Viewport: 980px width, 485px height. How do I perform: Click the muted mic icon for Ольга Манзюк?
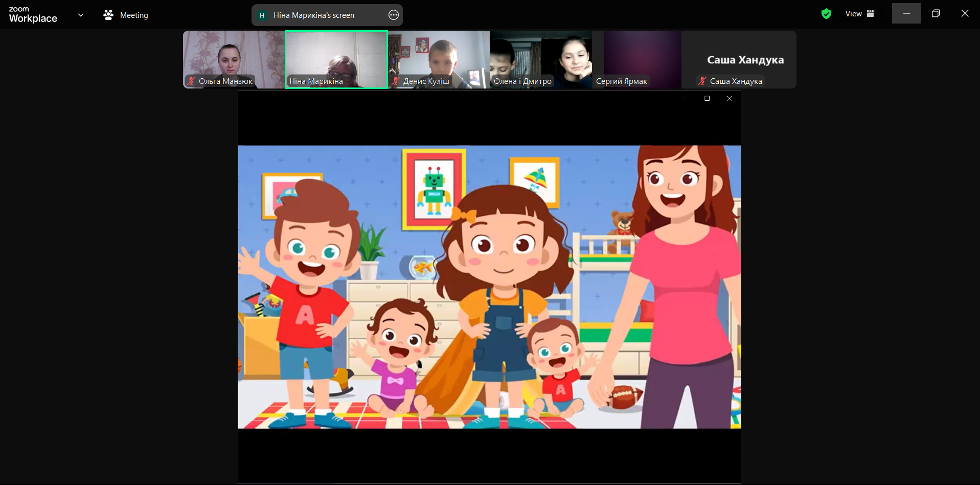[191, 81]
